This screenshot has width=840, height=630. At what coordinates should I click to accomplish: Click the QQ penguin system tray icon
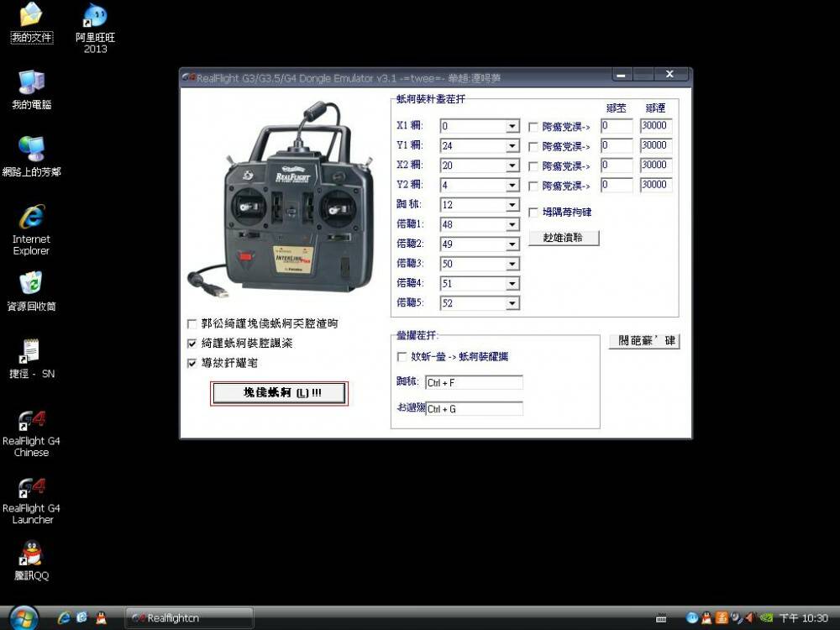(706, 618)
